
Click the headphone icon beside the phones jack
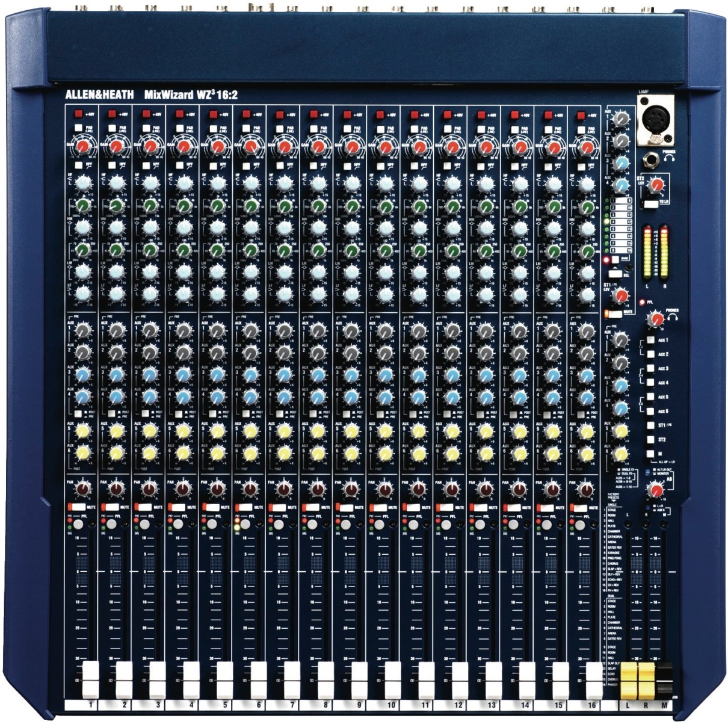670,158
